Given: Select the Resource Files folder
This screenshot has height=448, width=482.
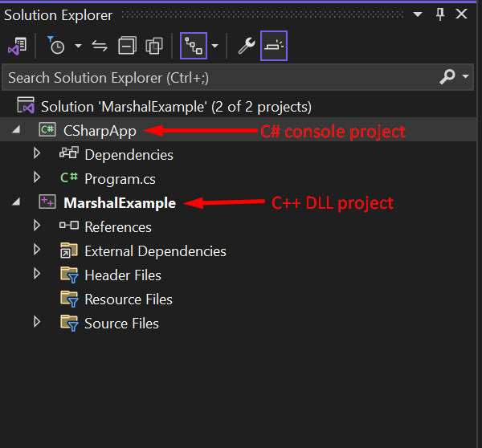Looking at the screenshot, I should pyautogui.click(x=128, y=299).
